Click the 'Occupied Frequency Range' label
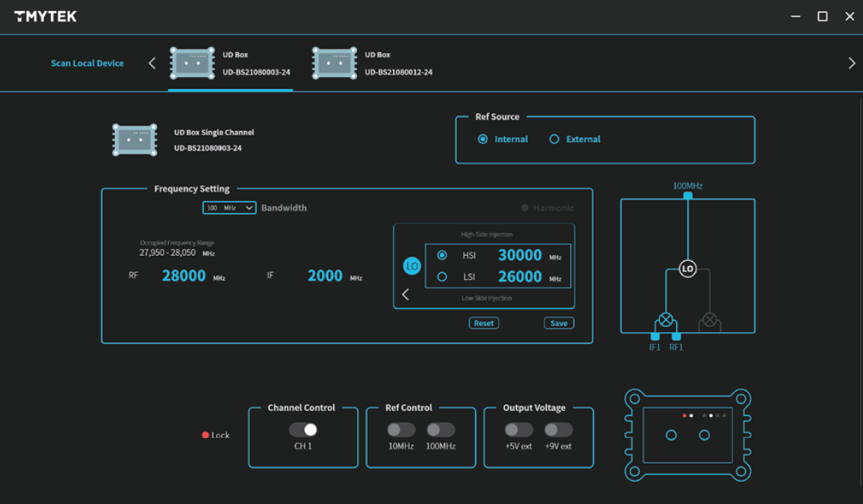This screenshot has height=504, width=863. pyautogui.click(x=176, y=243)
